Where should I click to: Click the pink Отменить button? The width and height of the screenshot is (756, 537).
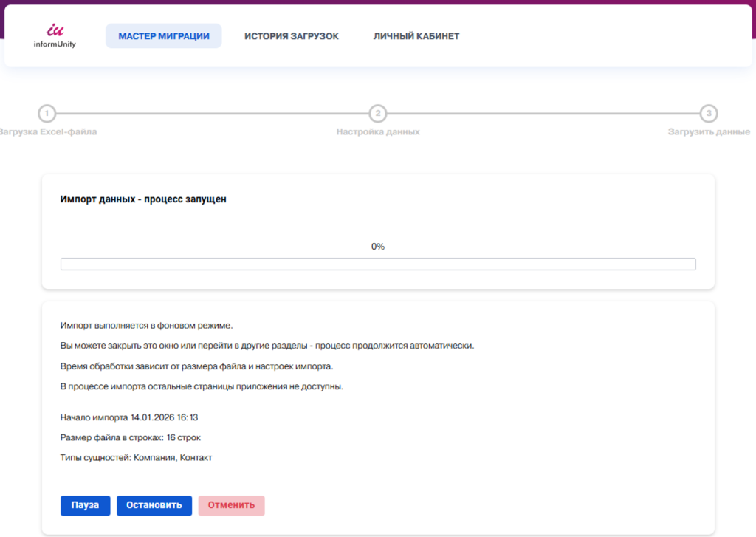[231, 505]
